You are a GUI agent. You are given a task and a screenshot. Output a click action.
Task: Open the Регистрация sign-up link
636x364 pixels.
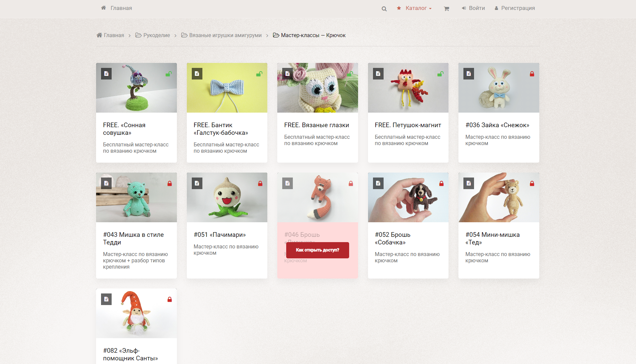(x=514, y=8)
